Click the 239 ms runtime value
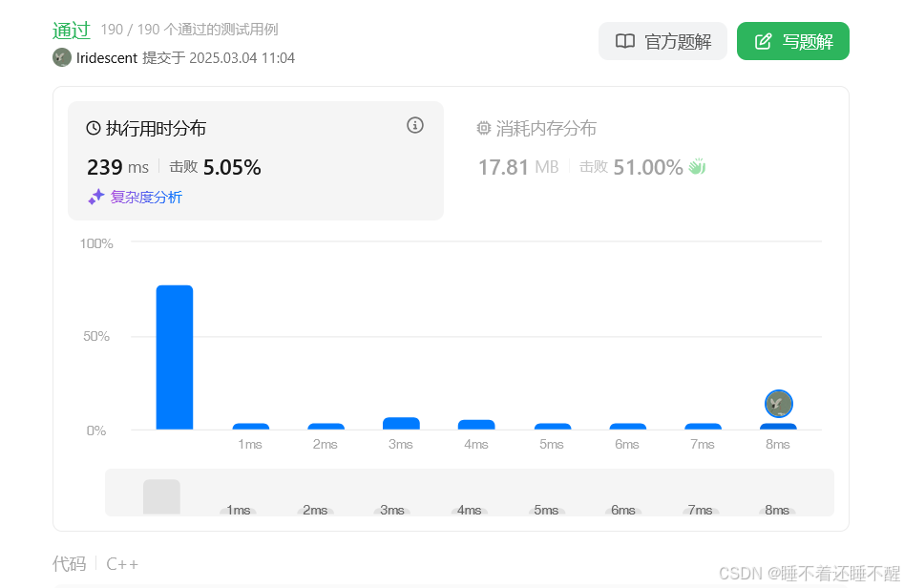This screenshot has height=588, width=904. (x=117, y=167)
